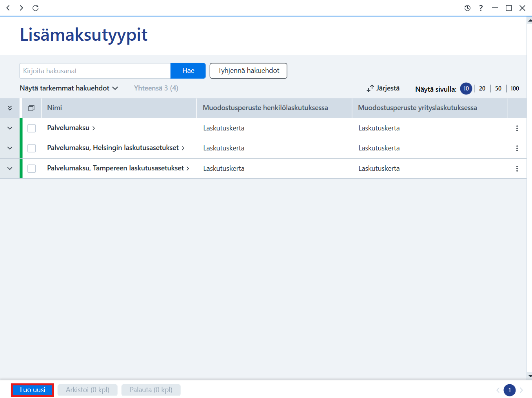Viewport: 532px width, 398px height.
Task: Click henkilölaskutus Laskutuskerta cell in Palvelumaksu row
Action: 224,128
